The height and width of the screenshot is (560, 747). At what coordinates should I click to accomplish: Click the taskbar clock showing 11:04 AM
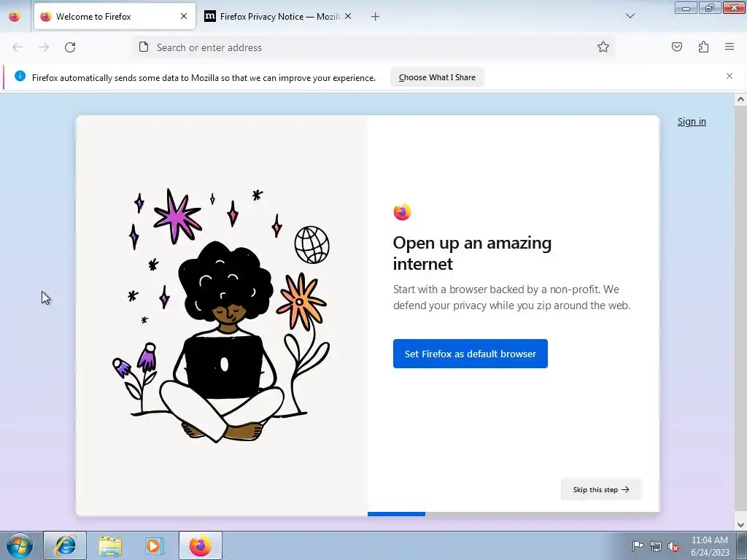point(710,545)
